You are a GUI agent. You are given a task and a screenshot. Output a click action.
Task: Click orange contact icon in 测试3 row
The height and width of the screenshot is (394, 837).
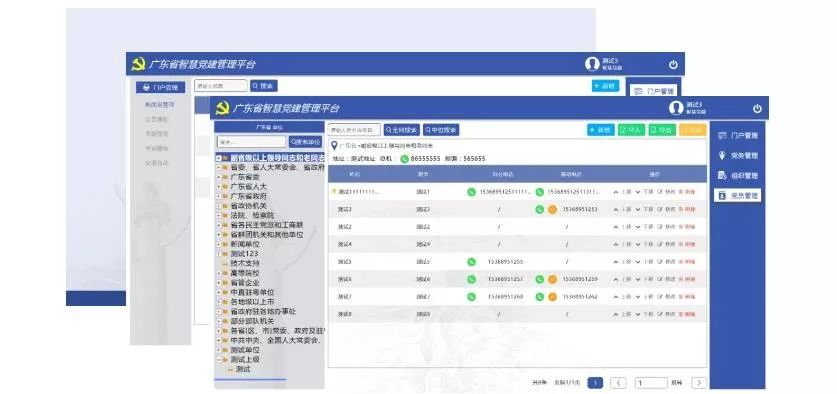pyautogui.click(x=552, y=209)
